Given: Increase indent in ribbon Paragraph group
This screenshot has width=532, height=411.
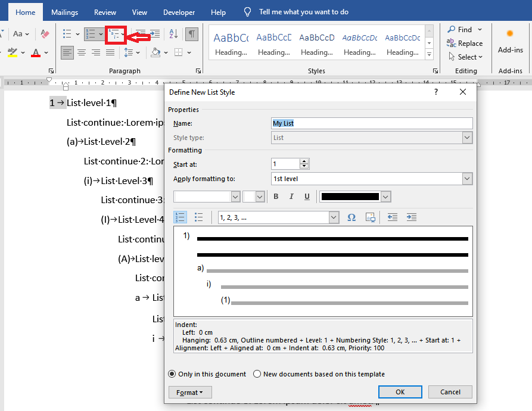Looking at the screenshot, I should 155,34.
